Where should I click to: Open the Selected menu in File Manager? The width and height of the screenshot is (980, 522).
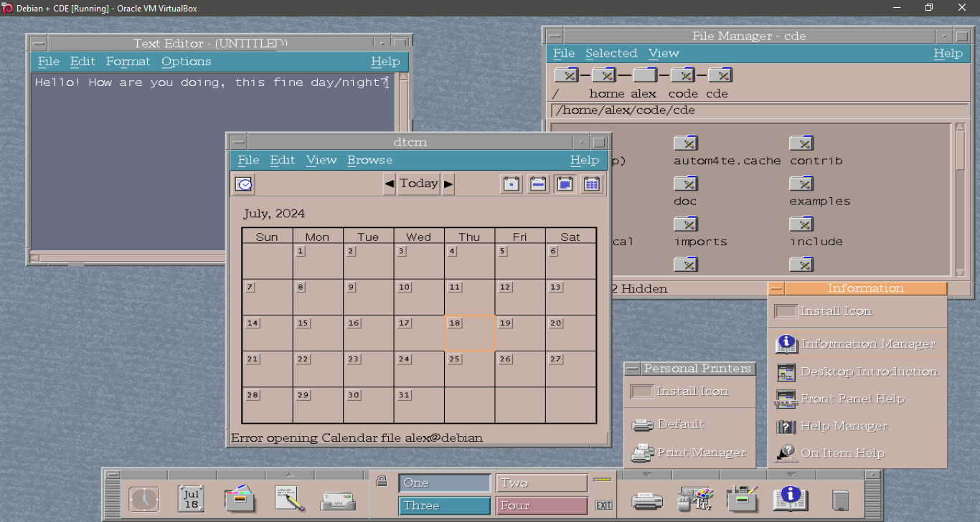(x=611, y=53)
